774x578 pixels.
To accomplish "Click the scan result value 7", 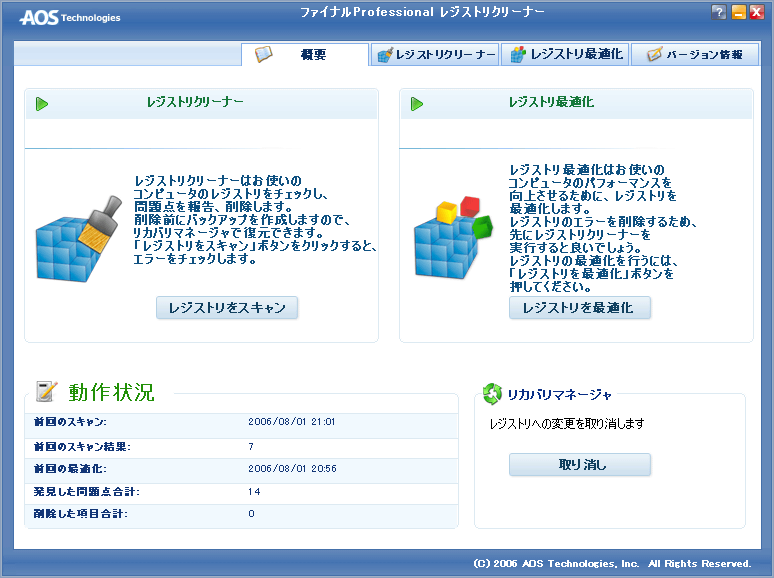I will [251, 447].
